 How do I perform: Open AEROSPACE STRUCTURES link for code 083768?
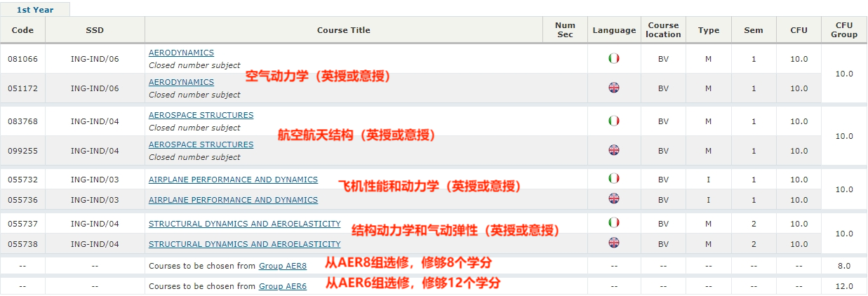tap(201, 115)
